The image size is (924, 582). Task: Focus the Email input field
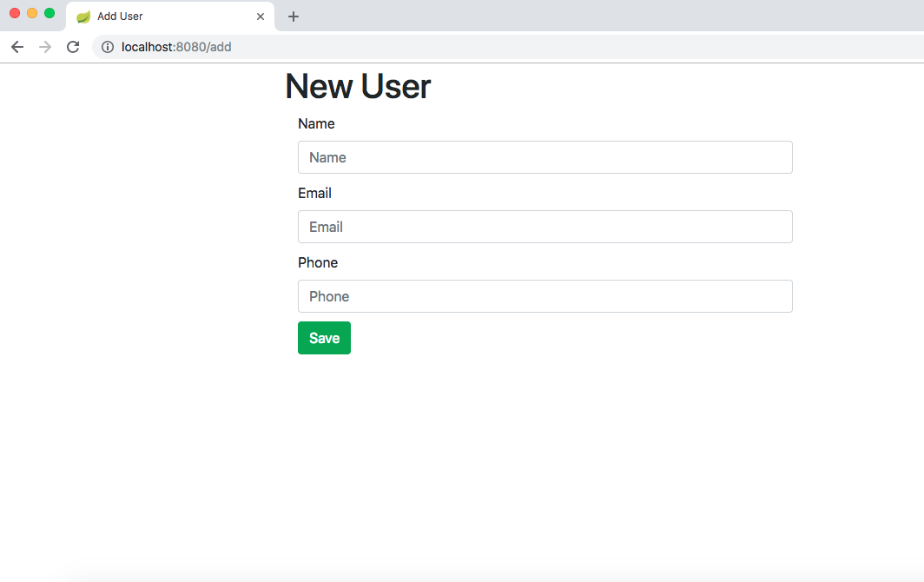[x=544, y=227]
